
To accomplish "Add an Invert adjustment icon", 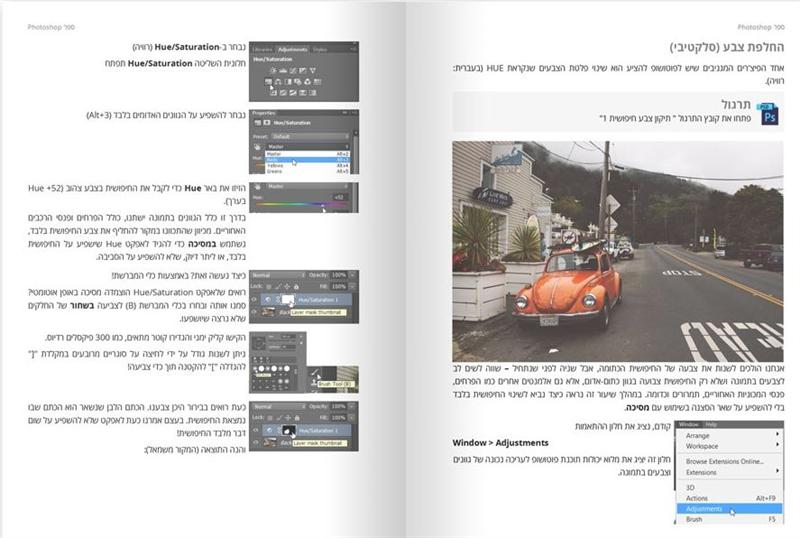I will pos(273,93).
